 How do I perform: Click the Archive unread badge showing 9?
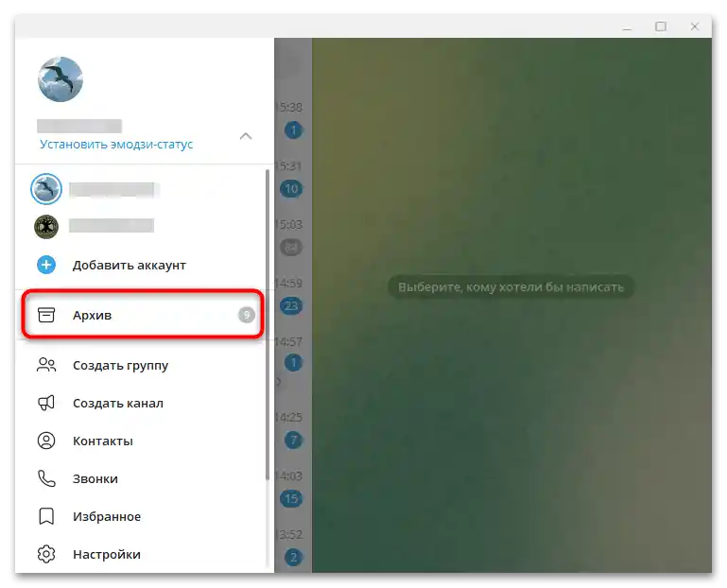247,316
